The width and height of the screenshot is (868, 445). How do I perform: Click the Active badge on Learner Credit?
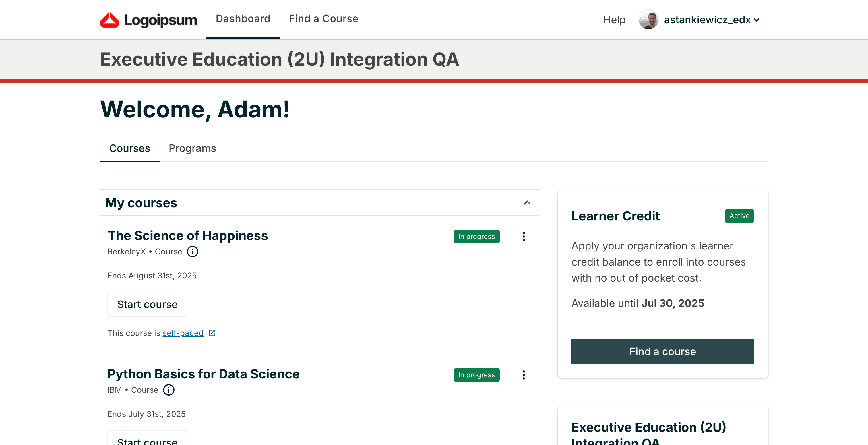point(739,216)
